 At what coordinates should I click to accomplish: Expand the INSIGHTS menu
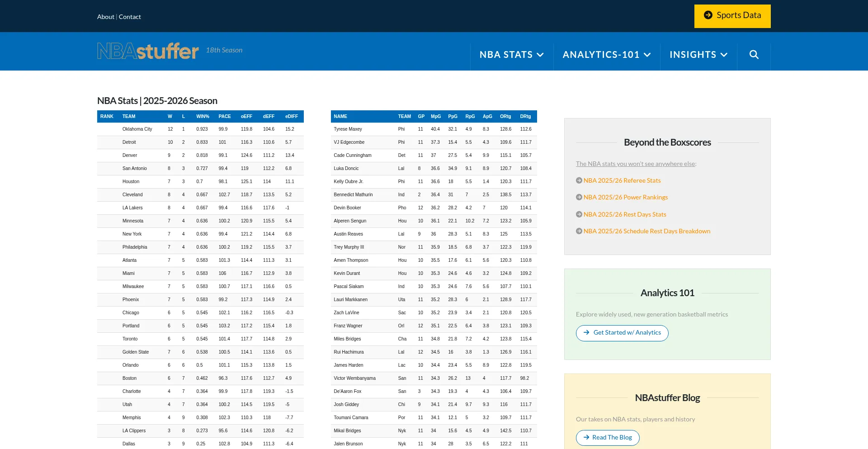point(698,55)
